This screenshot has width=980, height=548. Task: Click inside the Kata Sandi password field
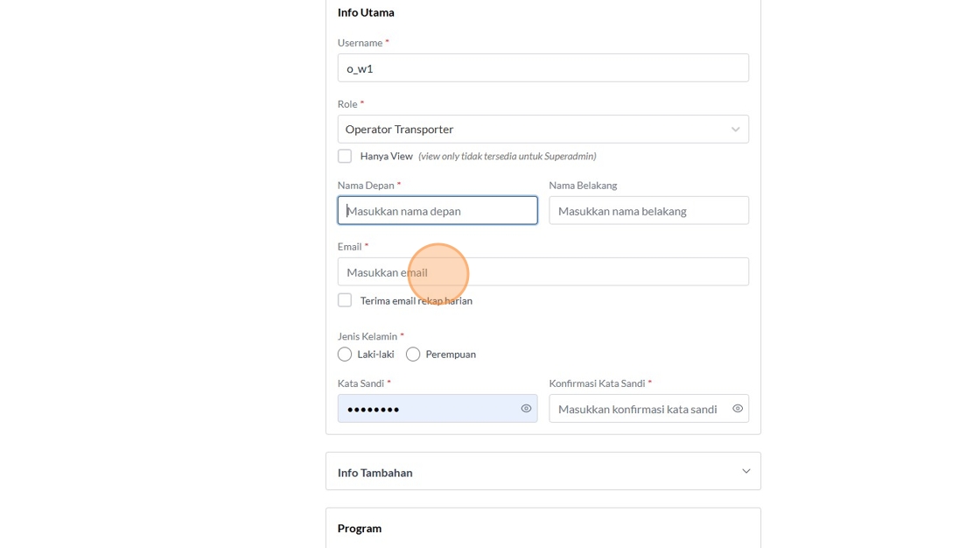429,409
